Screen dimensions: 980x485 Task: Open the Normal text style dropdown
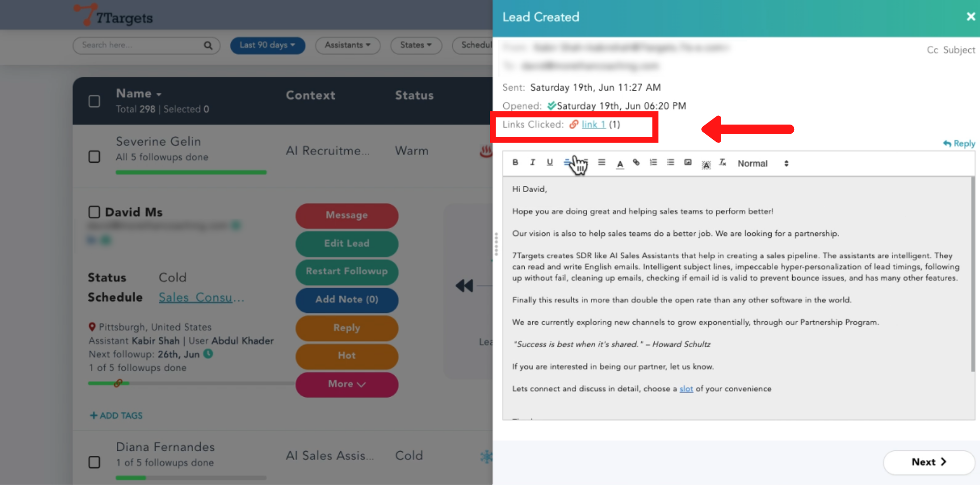tap(763, 163)
